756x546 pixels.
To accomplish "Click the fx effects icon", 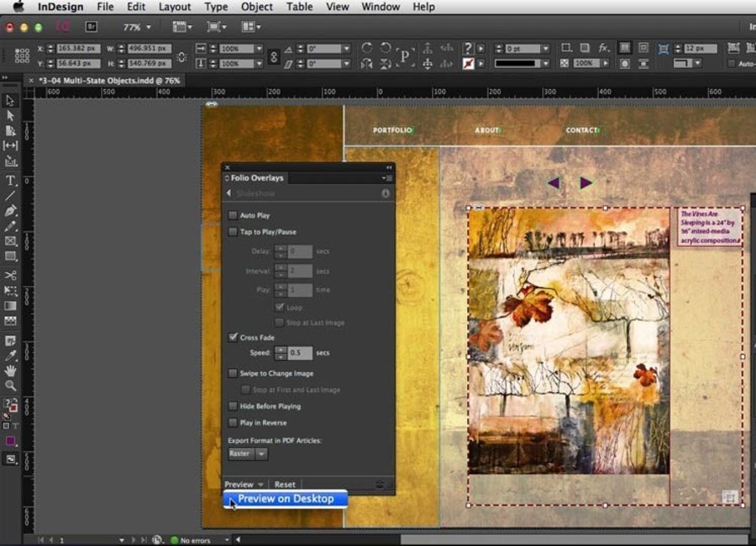I will (603, 48).
